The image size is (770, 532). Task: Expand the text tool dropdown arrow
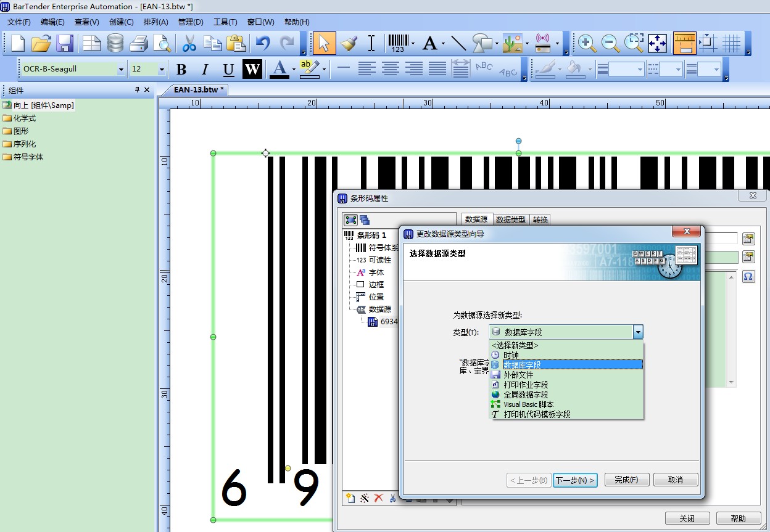point(443,44)
